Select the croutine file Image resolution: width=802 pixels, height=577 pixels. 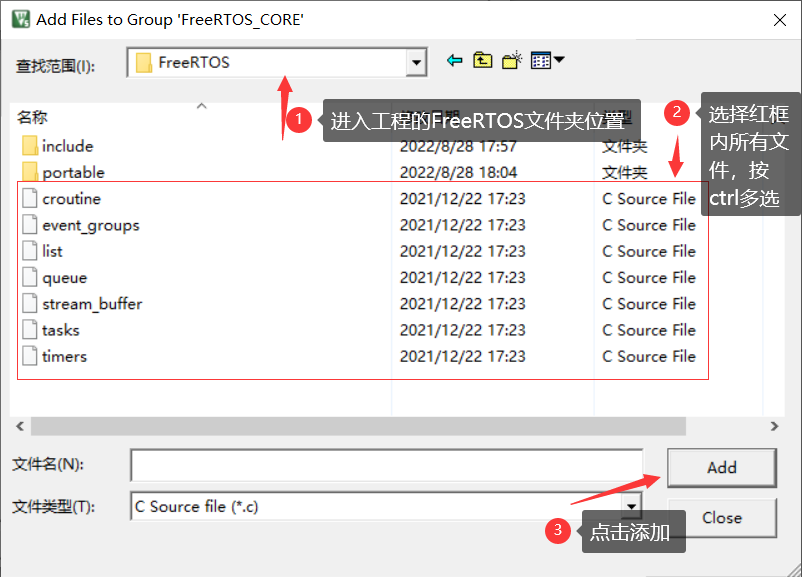tap(71, 198)
